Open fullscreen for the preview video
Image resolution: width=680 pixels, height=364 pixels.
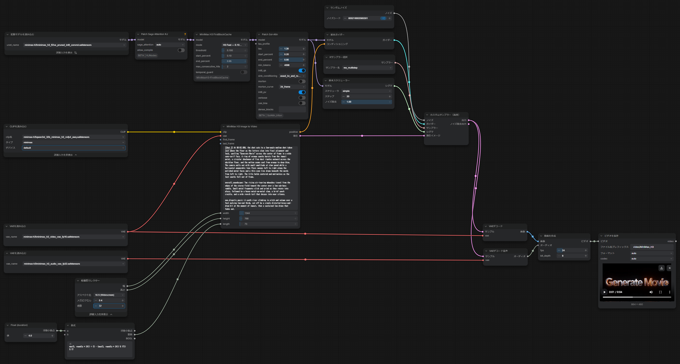(660, 292)
